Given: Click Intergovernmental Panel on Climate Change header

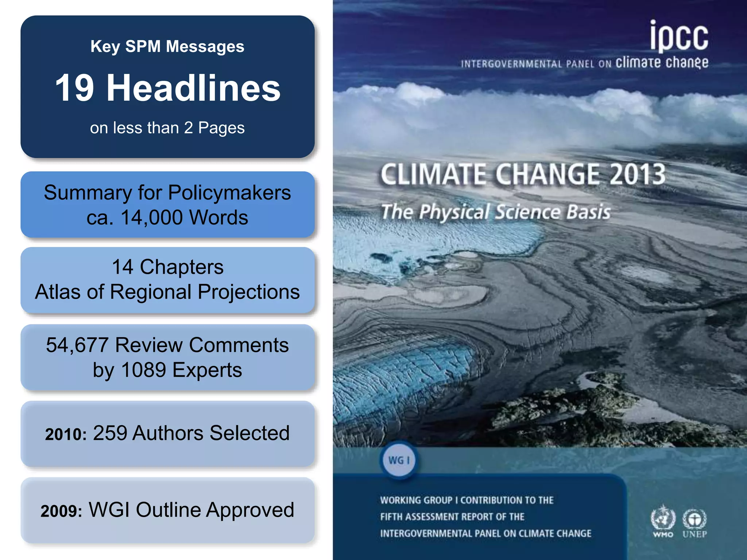Looking at the screenshot, I should coord(584,63).
